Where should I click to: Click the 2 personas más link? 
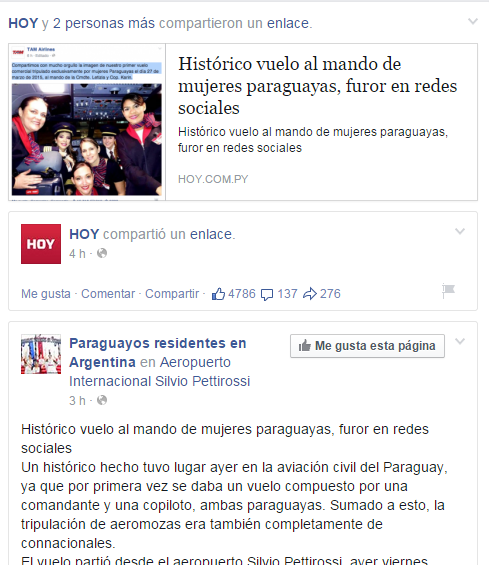[104, 23]
